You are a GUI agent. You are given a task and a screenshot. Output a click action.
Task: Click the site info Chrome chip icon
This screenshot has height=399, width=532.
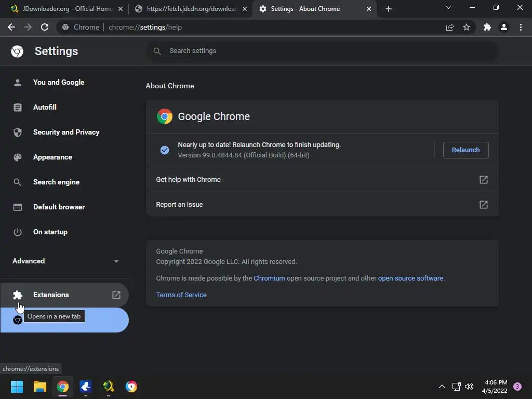pos(66,27)
